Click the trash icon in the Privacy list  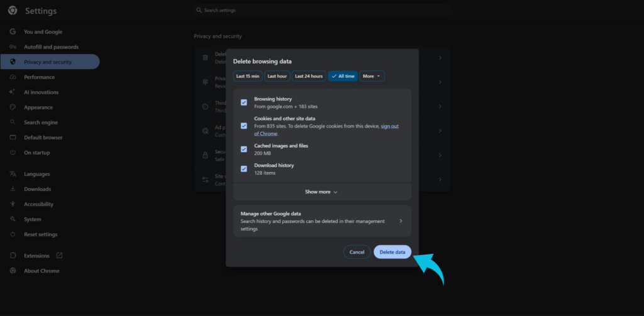pos(206,58)
